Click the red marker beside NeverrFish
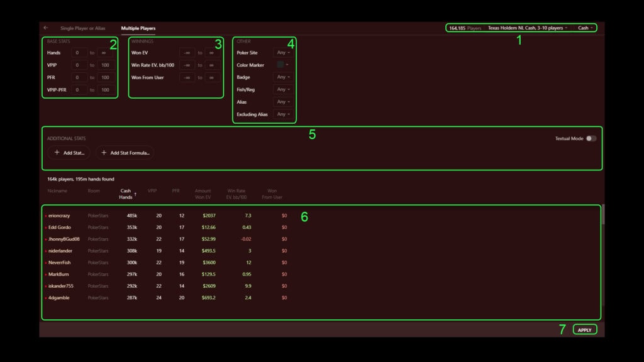Image resolution: width=644 pixels, height=362 pixels. pyautogui.click(x=45, y=263)
